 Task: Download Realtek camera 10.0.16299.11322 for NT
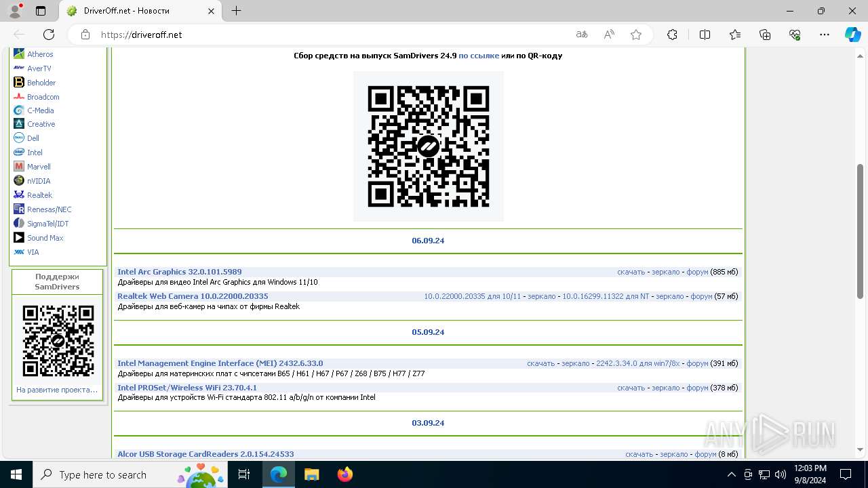click(606, 296)
